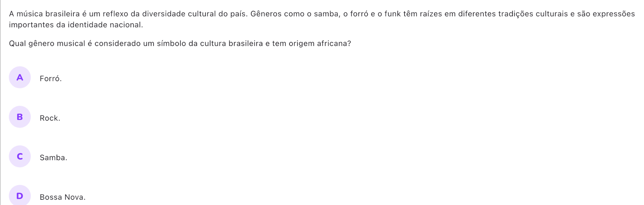Pick the purple D option badge
The width and height of the screenshot is (644, 205).
20,196
